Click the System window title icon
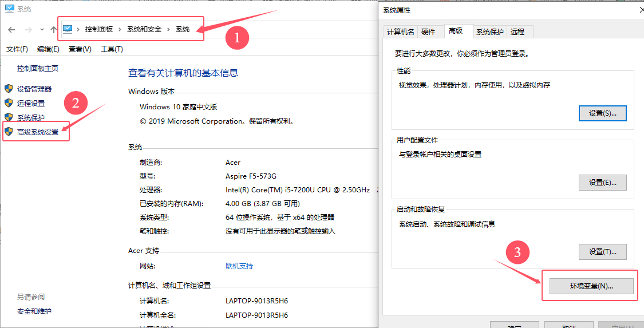Image resolution: width=644 pixels, height=328 pixels. coord(10,8)
